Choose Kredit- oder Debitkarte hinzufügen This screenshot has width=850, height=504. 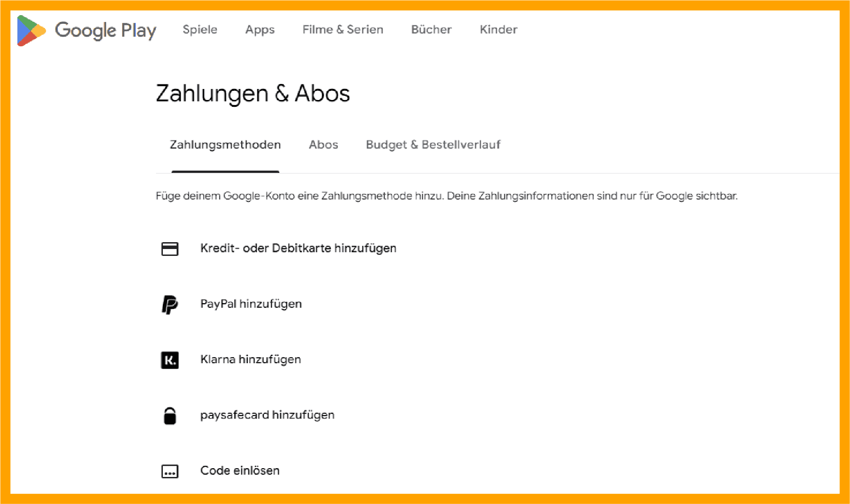click(x=298, y=248)
